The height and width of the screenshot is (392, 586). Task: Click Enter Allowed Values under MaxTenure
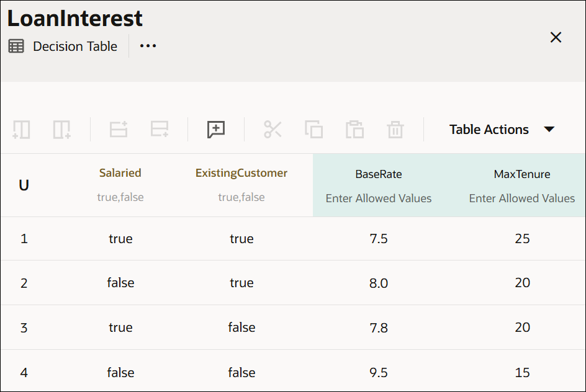(x=522, y=198)
